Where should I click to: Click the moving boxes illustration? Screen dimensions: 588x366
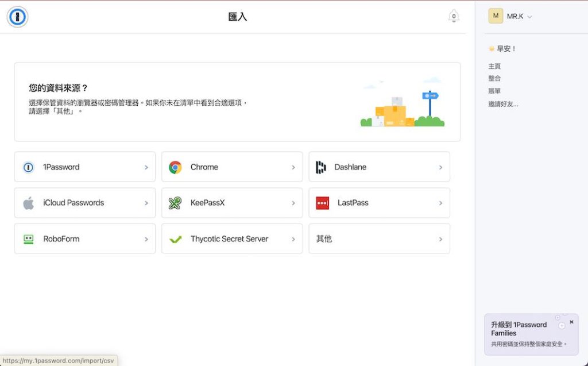point(402,103)
